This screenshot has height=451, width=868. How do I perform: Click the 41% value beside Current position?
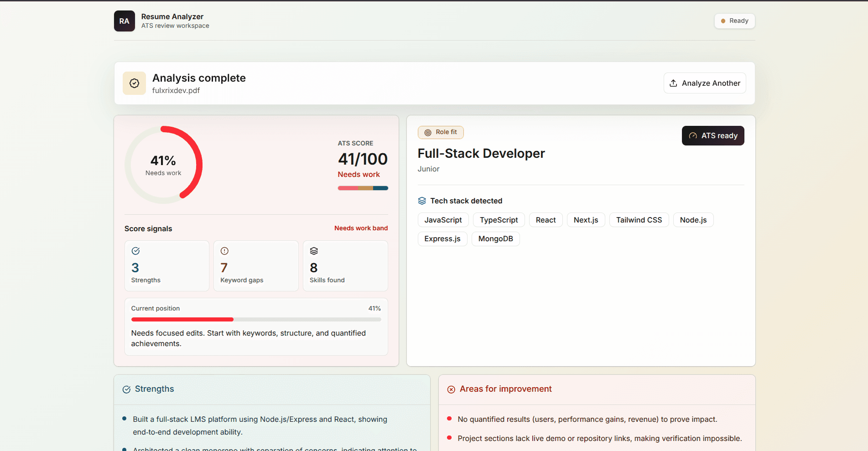[374, 308]
